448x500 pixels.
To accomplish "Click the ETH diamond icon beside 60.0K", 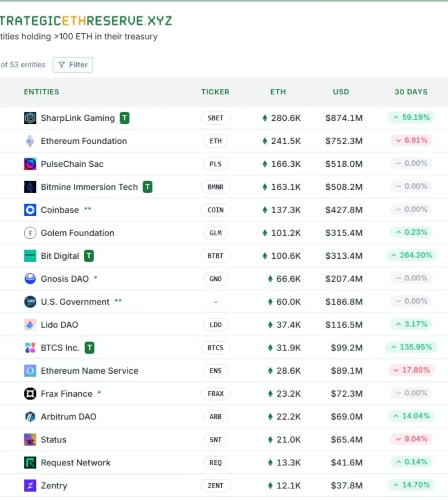I will (270, 302).
